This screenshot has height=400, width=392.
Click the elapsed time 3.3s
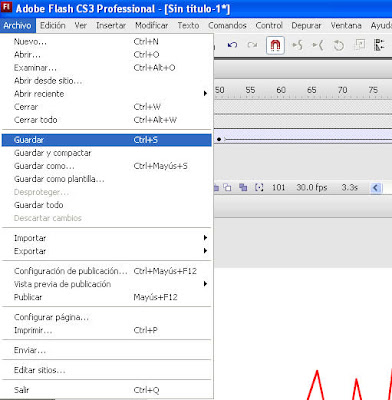click(x=349, y=188)
